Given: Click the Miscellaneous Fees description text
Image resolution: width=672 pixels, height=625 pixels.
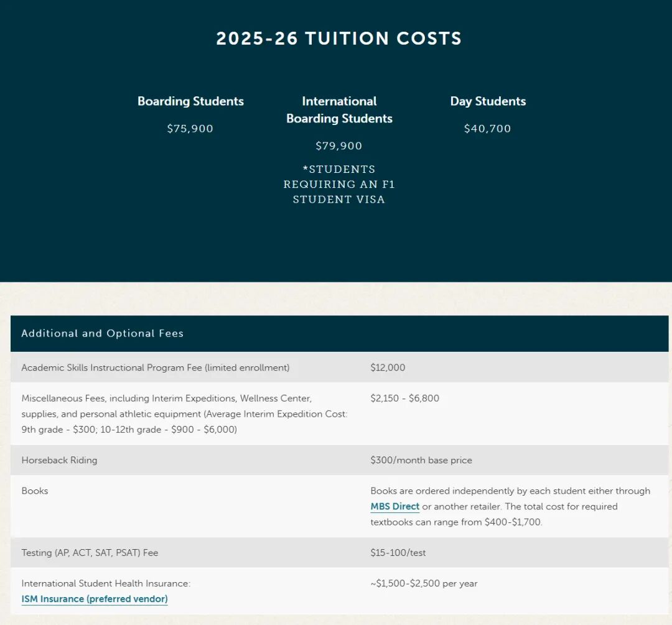Looking at the screenshot, I should tap(184, 414).
